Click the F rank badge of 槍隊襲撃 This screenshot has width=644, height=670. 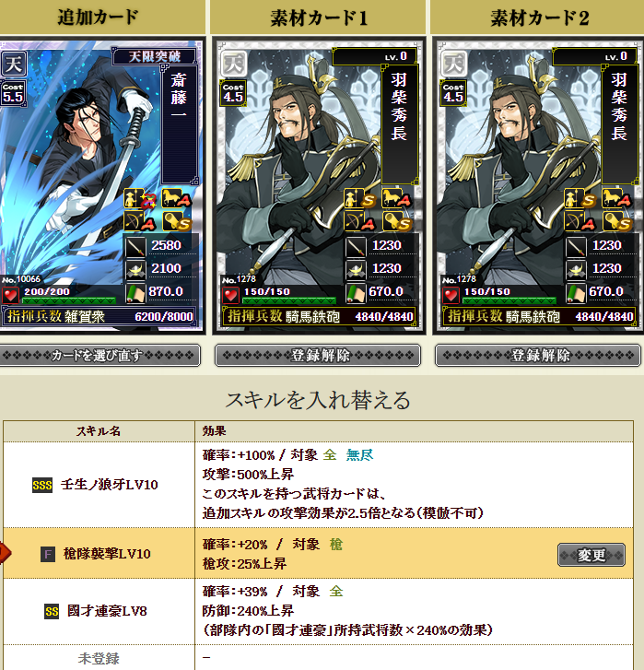[x=48, y=554]
